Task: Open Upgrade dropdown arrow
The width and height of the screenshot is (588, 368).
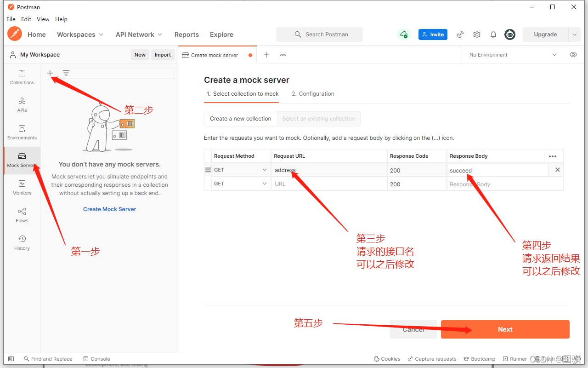Action: (x=575, y=34)
